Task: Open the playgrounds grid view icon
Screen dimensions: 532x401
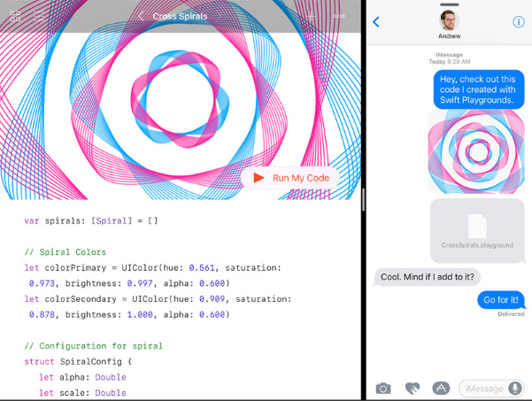Action: tap(17, 16)
